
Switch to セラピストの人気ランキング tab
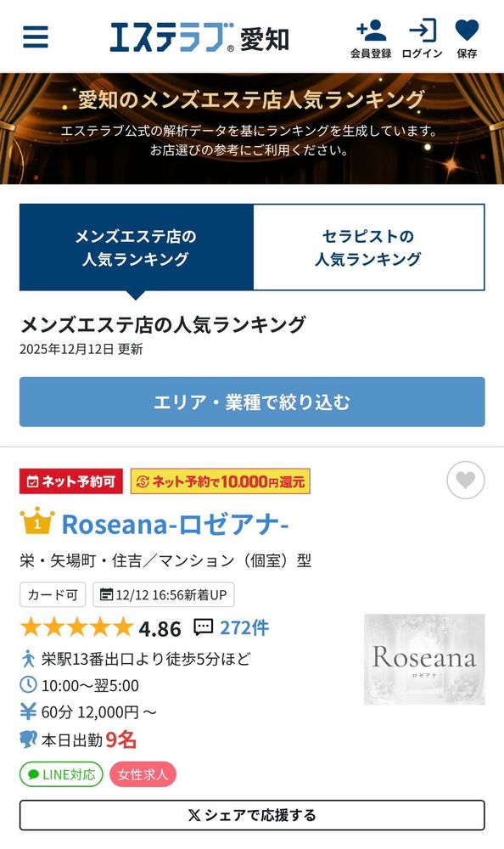(368, 247)
